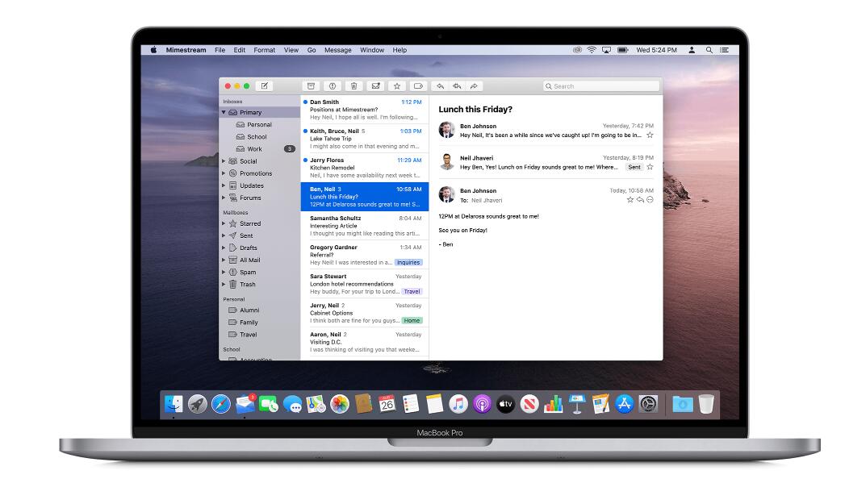Open the Spam mailbox
Screen dimensions: 845x504
coord(260,272)
